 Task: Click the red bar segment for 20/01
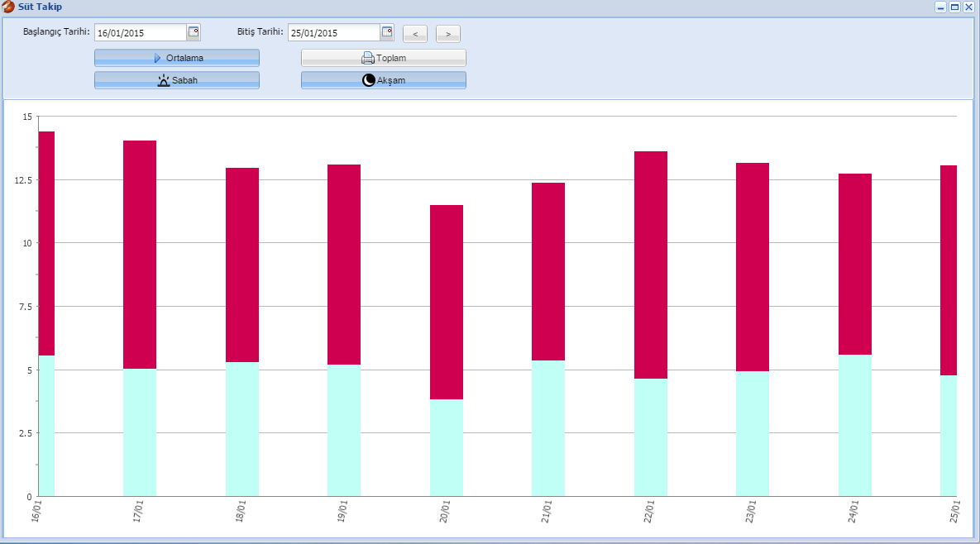coord(447,302)
